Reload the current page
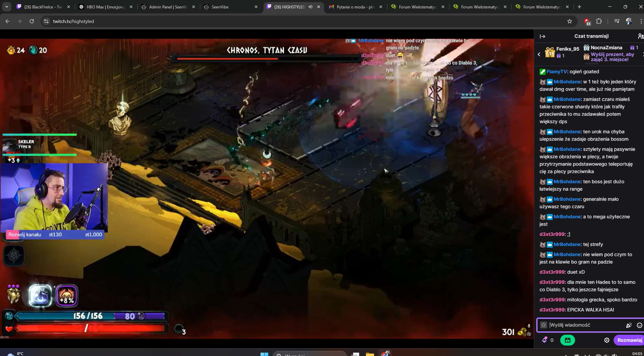This screenshot has width=644, height=356. (x=32, y=21)
